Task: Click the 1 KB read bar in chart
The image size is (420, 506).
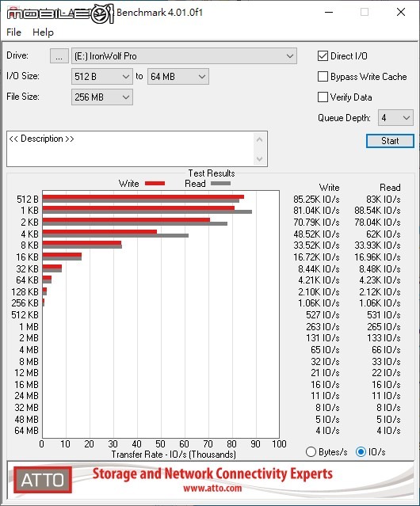Action: pyautogui.click(x=147, y=212)
